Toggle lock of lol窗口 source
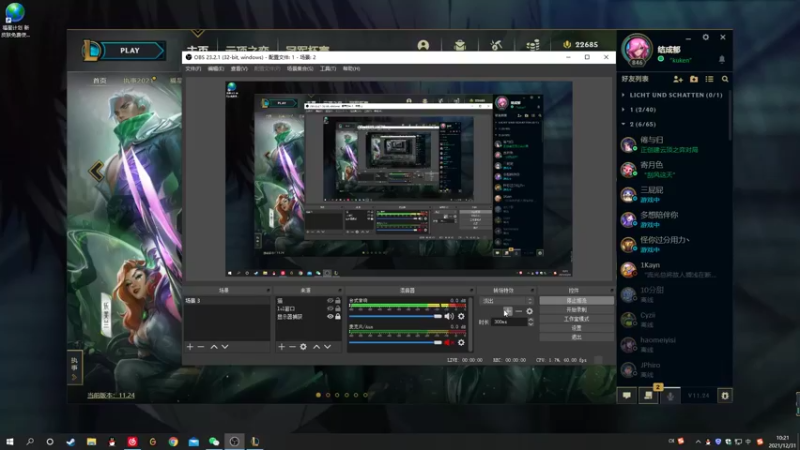 (x=338, y=309)
